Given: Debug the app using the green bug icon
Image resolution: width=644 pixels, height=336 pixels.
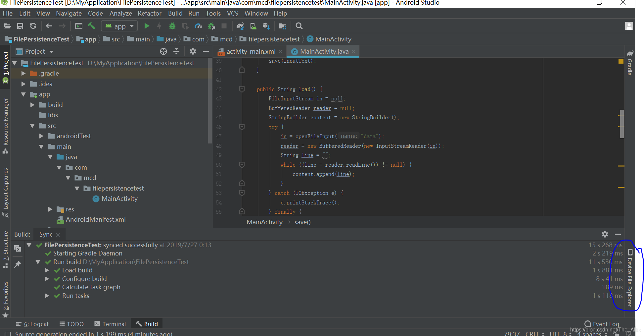Looking at the screenshot, I should (172, 26).
